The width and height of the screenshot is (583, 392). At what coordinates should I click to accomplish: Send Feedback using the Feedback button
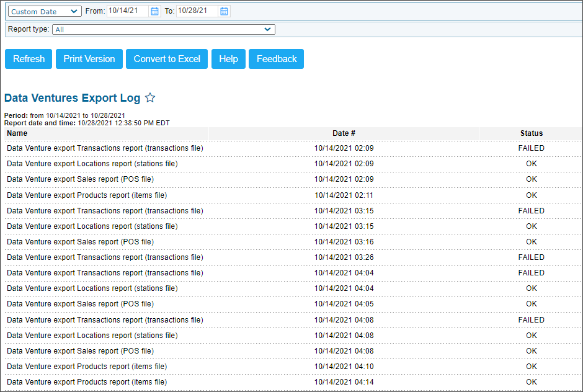pos(276,59)
